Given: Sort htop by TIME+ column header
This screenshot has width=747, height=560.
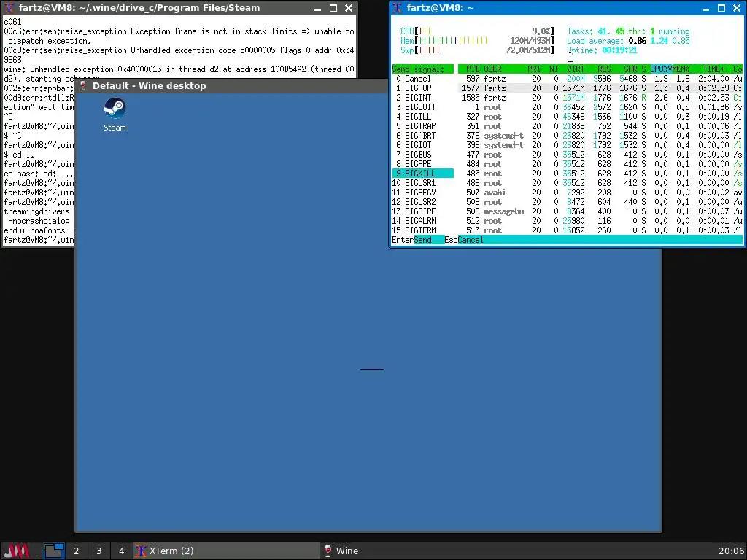Looking at the screenshot, I should (x=713, y=69).
